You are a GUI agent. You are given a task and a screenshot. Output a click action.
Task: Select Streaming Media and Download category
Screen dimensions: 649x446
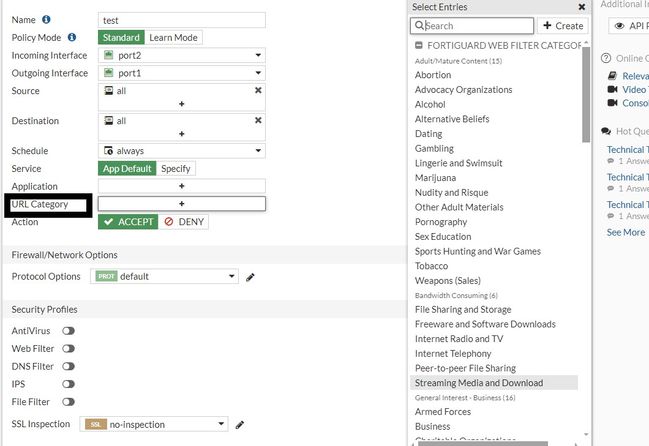point(479,382)
